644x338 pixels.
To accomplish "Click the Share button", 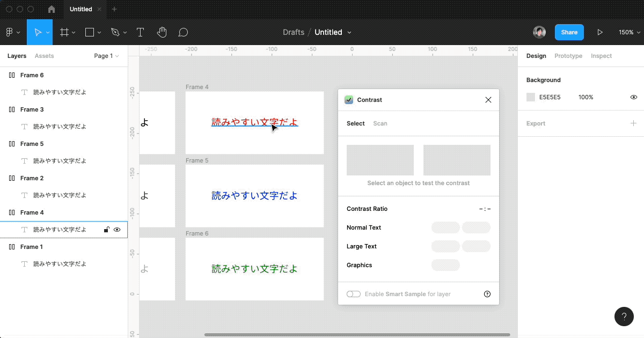I will 569,32.
